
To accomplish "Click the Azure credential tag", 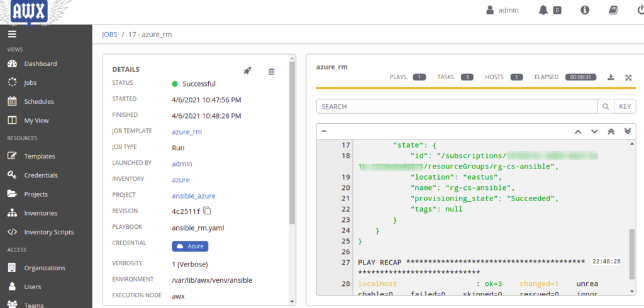I will (190, 246).
